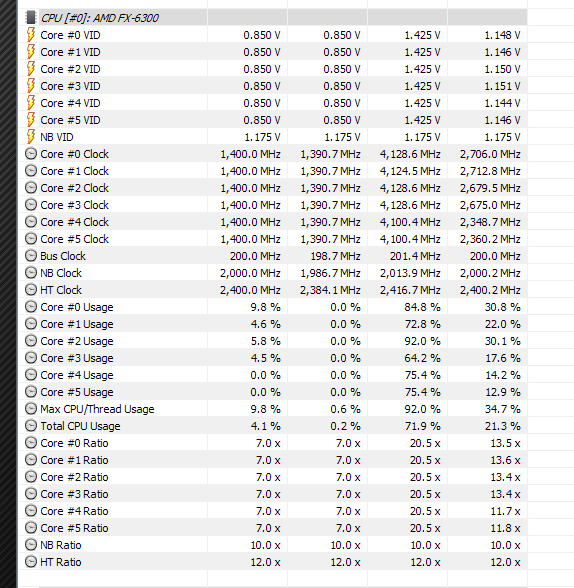Screen dimensions: 574x588
Task: Click the 4,128.6 MHz maximum value for Core #0 Clock
Action: (x=410, y=154)
